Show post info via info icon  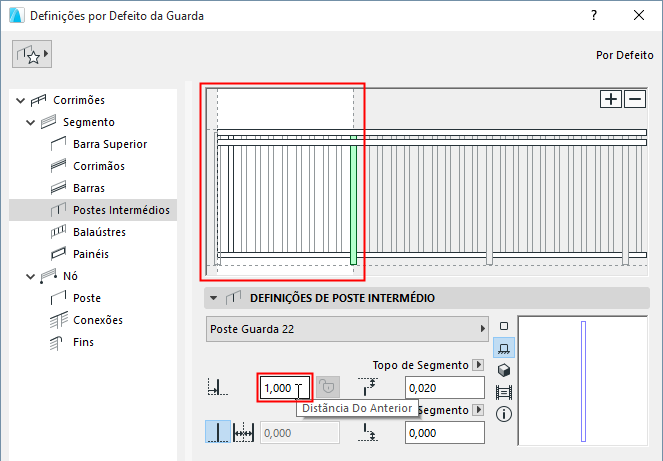tap(504, 414)
